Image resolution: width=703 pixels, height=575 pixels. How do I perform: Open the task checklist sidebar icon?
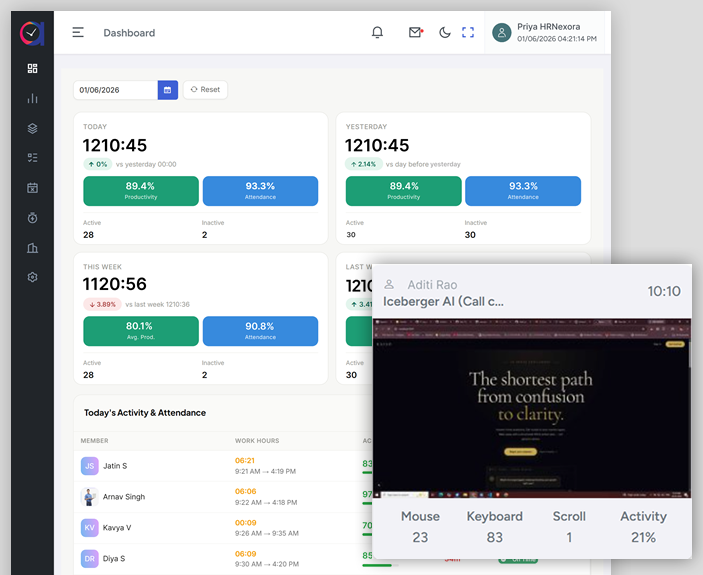click(32, 158)
